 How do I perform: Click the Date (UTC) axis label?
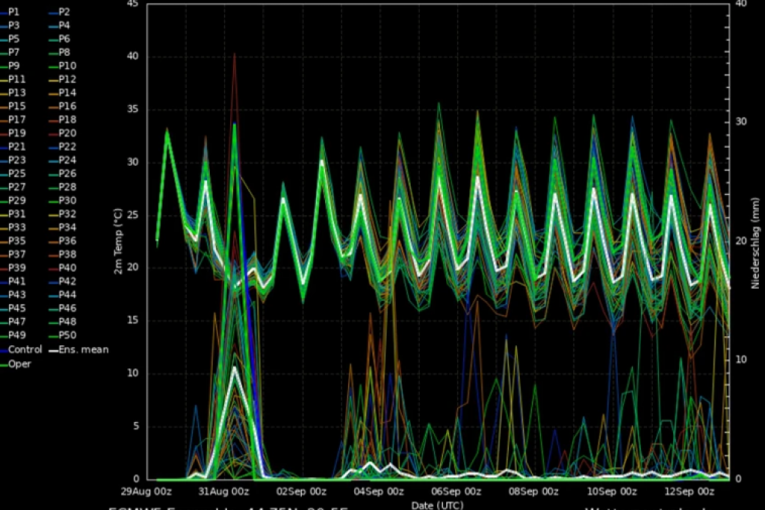437,505
